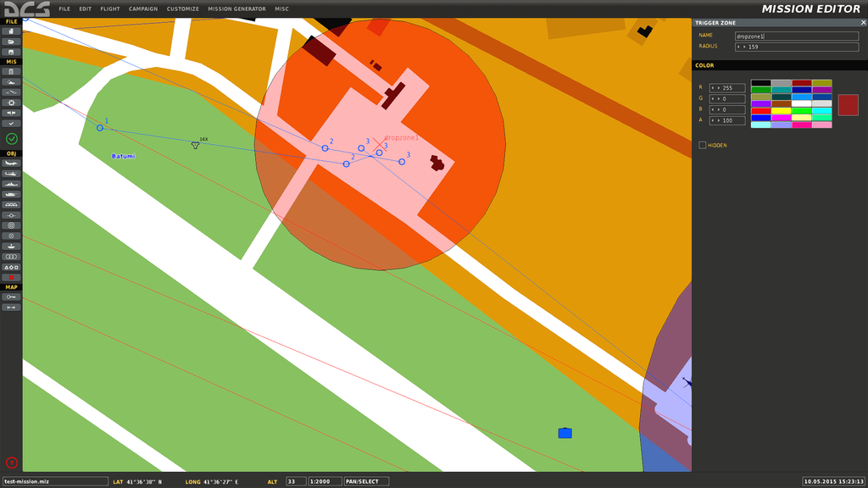Decrease the R color value with left arrow

tap(712, 88)
